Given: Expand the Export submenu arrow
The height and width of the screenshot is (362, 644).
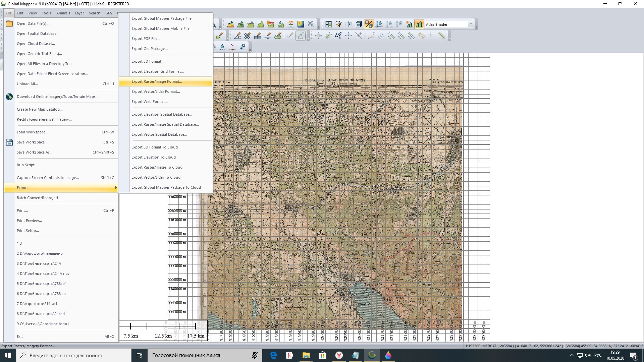Looking at the screenshot, I should click(116, 188).
